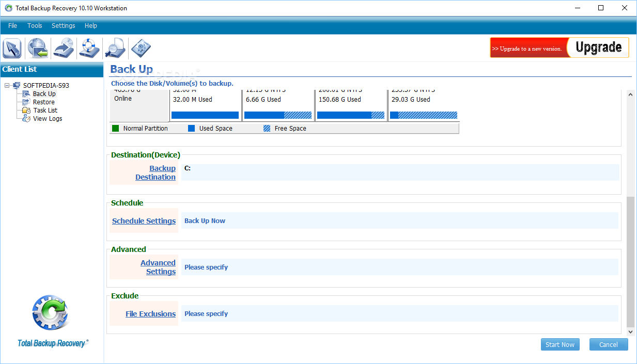Click the Task List folder icon
This screenshot has width=637, height=364.
[x=26, y=110]
